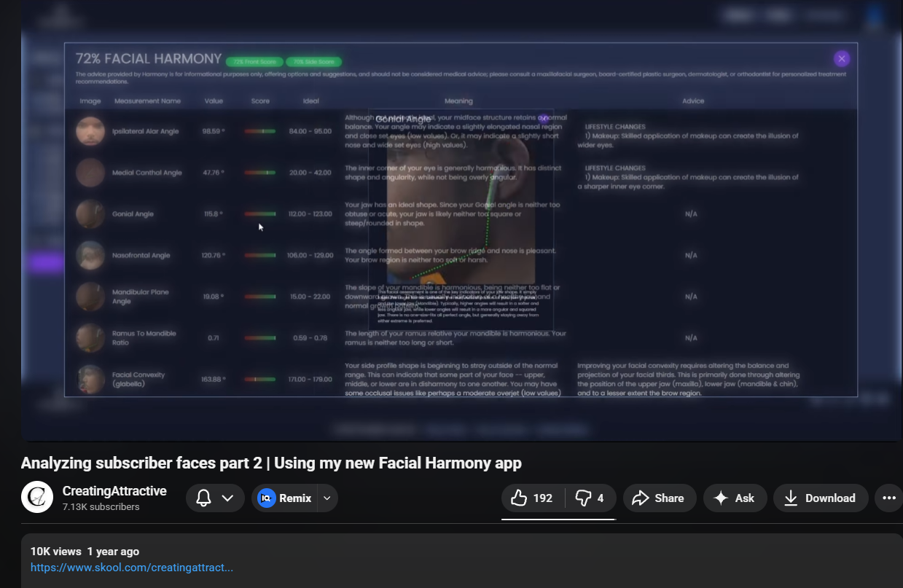Close the Facial Harmony overlay with purple X

coord(842,59)
